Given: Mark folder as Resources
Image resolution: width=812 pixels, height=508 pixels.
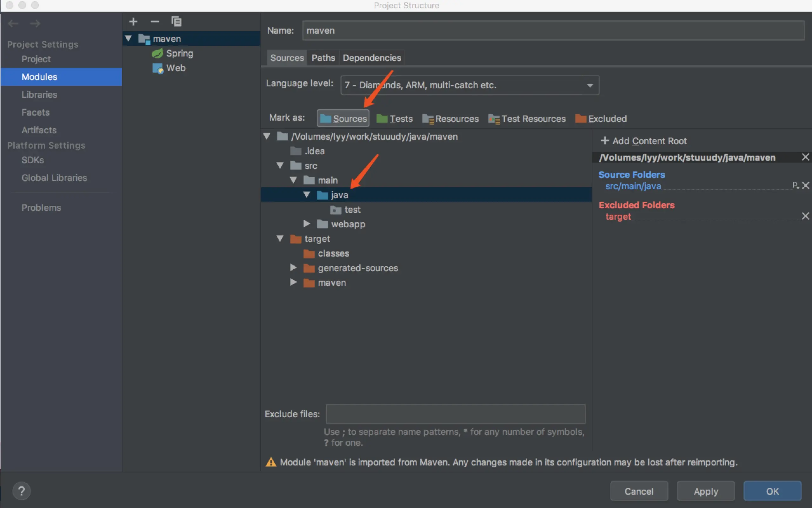Looking at the screenshot, I should click(x=450, y=119).
